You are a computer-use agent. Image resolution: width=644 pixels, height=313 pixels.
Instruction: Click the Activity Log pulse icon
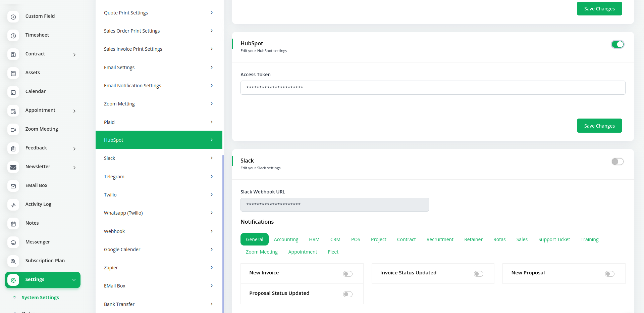click(13, 205)
